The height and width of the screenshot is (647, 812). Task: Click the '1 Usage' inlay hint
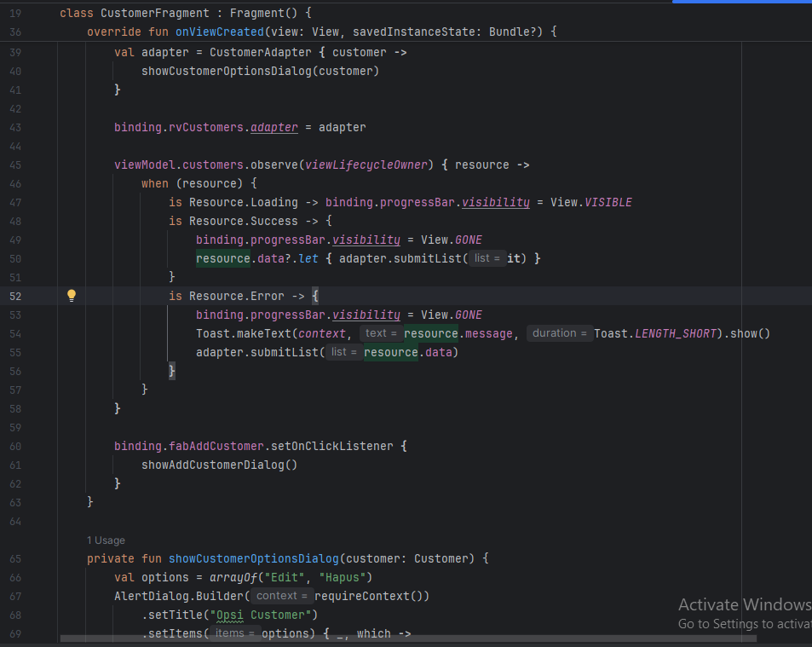106,540
